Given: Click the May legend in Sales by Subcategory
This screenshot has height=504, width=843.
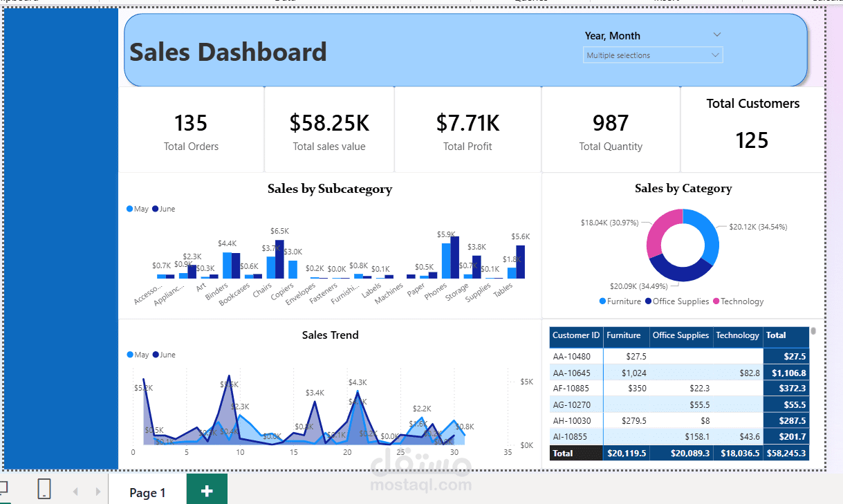Looking at the screenshot, I should (138, 209).
